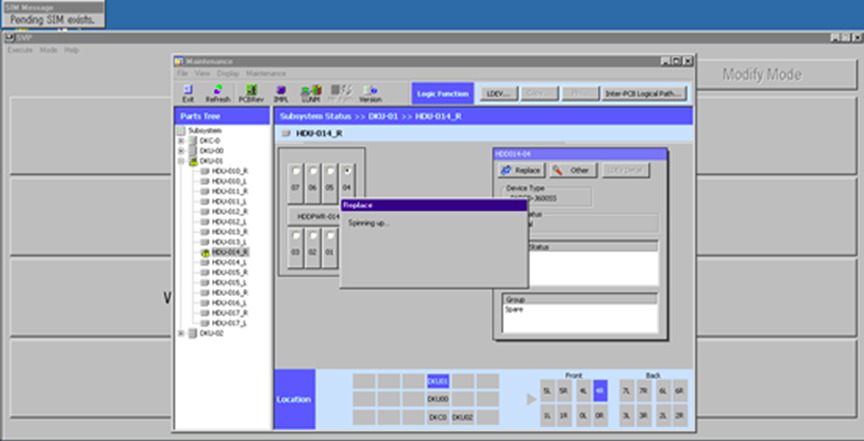Click the Inter-PCB Logical Path... button
Viewport: 864px width, 441px height.
click(643, 93)
